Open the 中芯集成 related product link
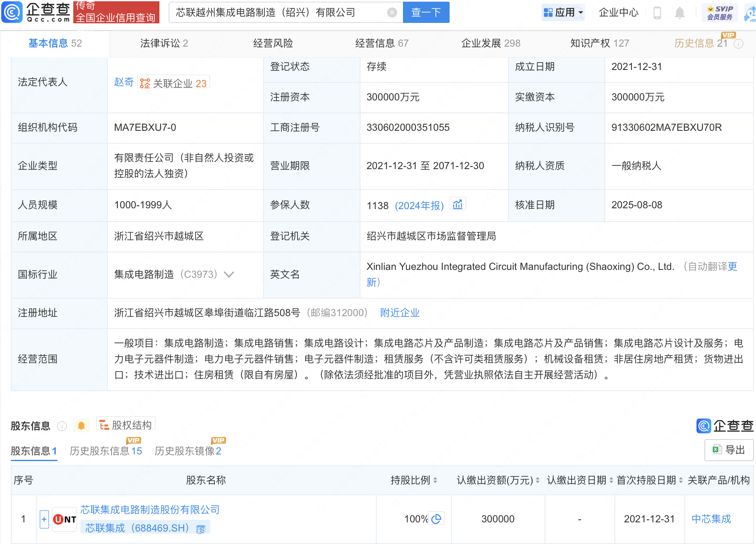756x544 pixels. click(x=711, y=519)
